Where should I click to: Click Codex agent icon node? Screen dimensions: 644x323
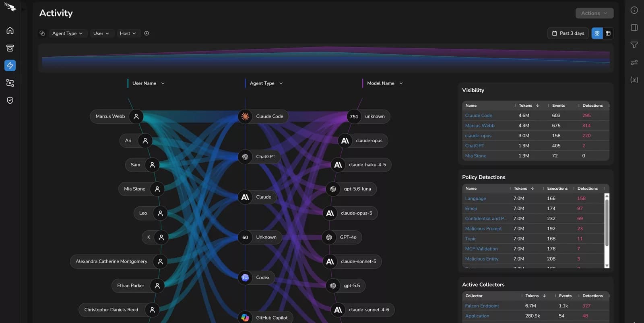(245, 277)
